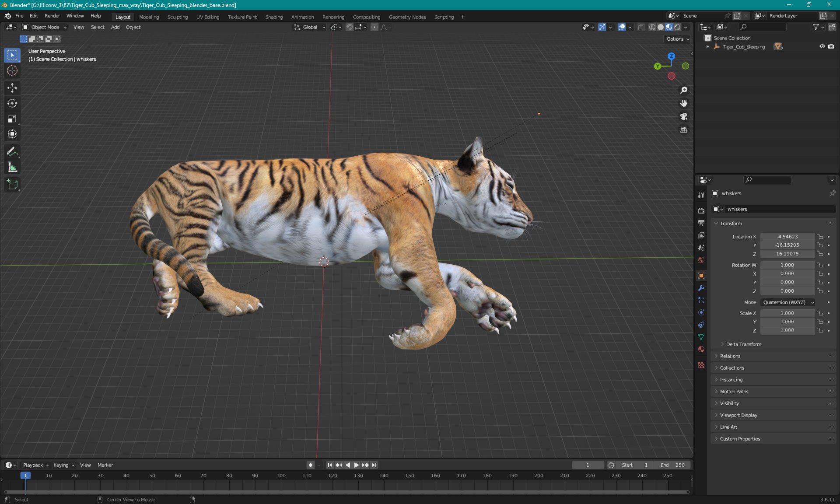The width and height of the screenshot is (840, 504).
Task: Pick the Add Cube tool
Action: pos(12,185)
